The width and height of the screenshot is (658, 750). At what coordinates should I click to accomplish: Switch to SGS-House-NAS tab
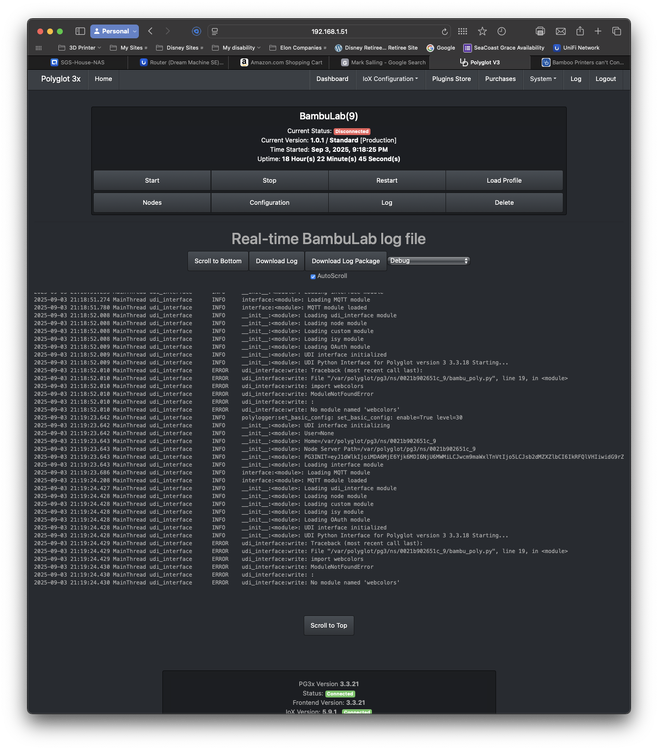pos(77,62)
